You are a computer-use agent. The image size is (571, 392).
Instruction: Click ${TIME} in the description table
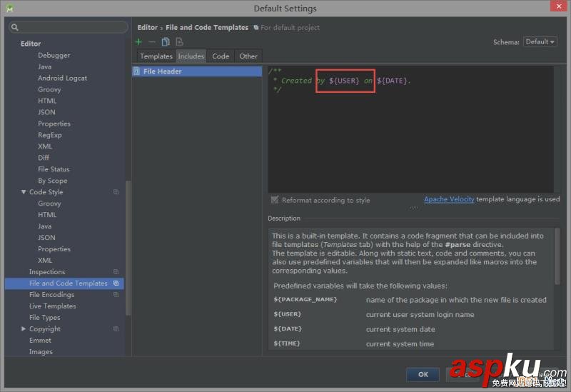point(287,343)
